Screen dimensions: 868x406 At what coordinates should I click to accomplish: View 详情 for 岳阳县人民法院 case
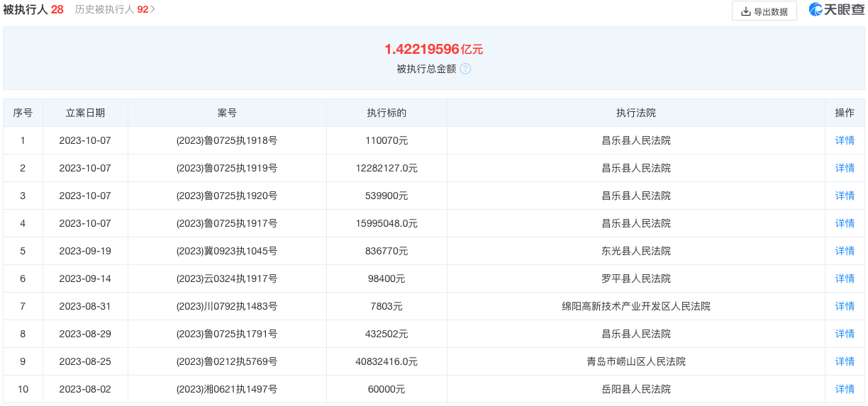(x=845, y=389)
